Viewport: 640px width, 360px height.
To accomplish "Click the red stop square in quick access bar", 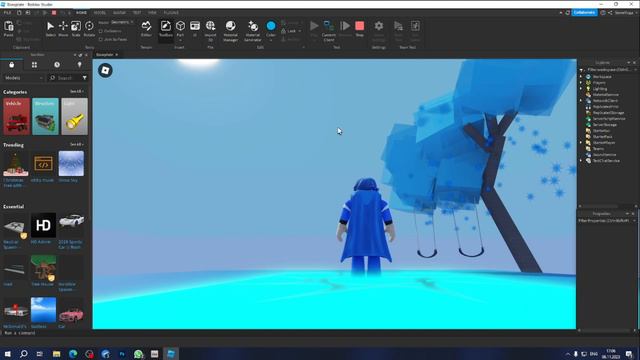I will [54, 13].
